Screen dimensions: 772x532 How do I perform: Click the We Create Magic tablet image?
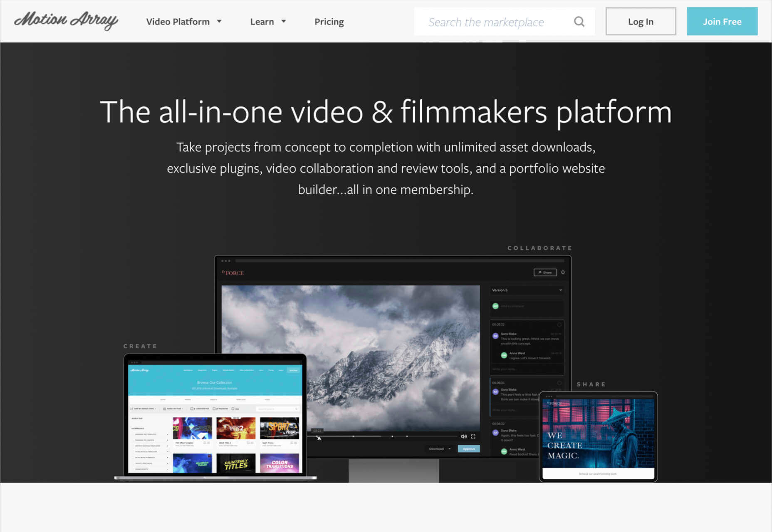click(598, 433)
